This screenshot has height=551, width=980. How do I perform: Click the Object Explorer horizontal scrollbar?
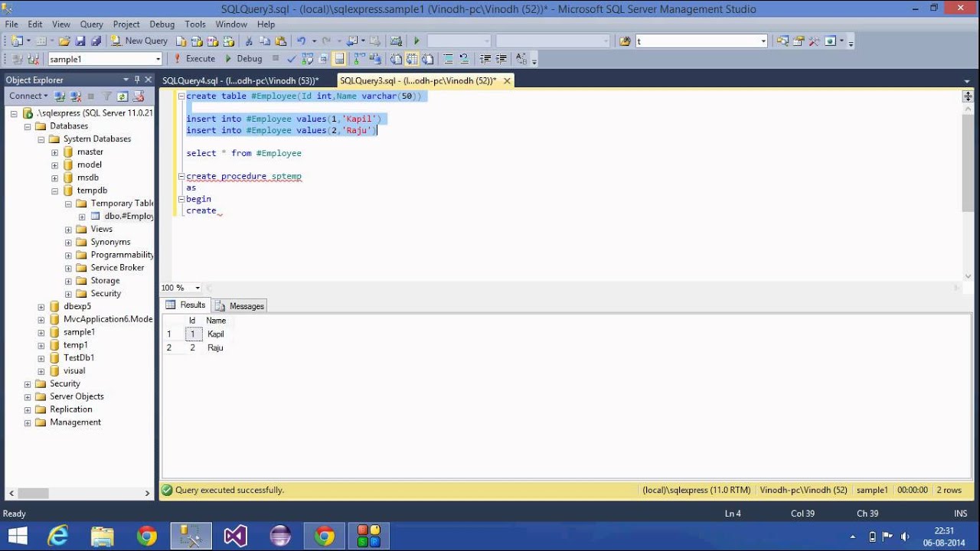tap(33, 494)
